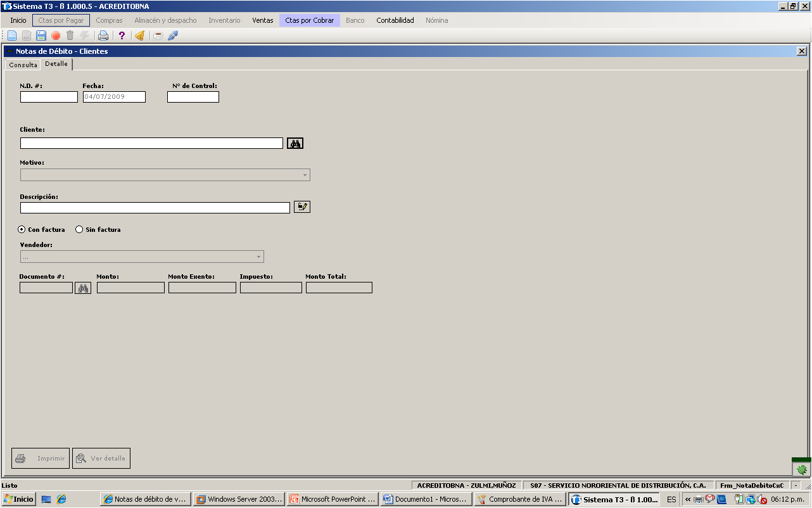Click status bar text 'ACREDITOBNA - ZULMI,MUÑOZ'
This screenshot has width=812, height=508.
(x=467, y=485)
